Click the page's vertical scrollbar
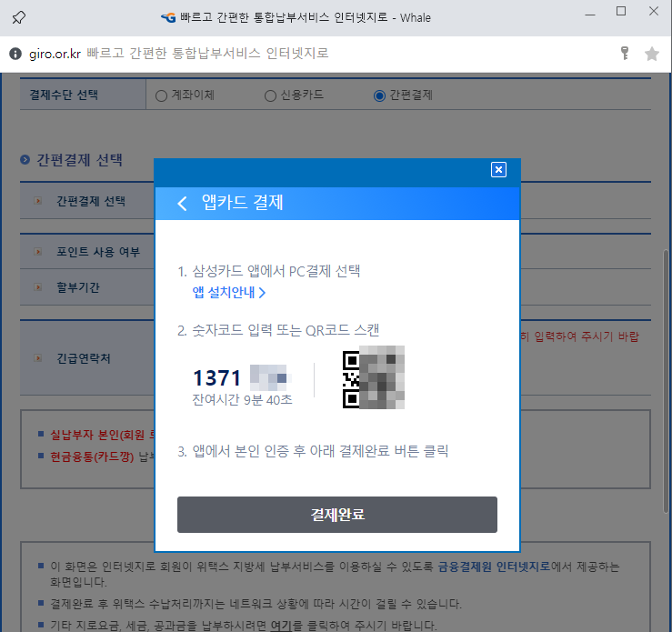672x632 pixels. (666, 380)
